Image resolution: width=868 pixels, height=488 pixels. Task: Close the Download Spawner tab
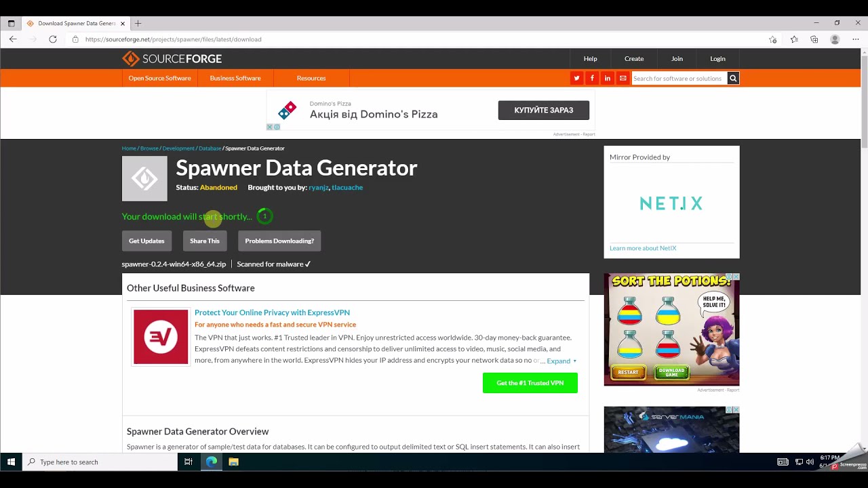[123, 23]
